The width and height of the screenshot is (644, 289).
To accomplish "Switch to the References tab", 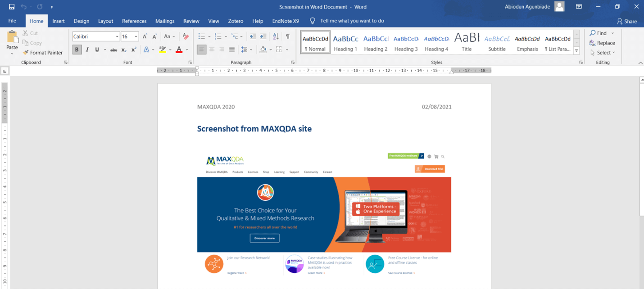I will [134, 21].
